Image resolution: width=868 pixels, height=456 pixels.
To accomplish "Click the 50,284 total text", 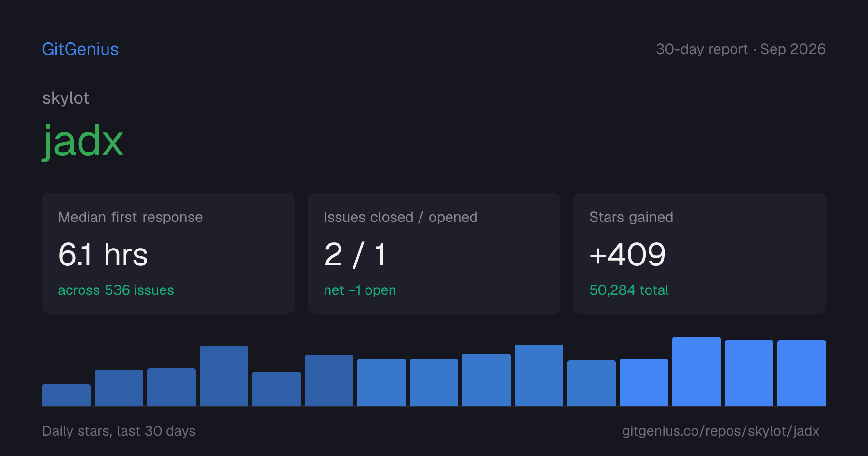I will tap(629, 290).
